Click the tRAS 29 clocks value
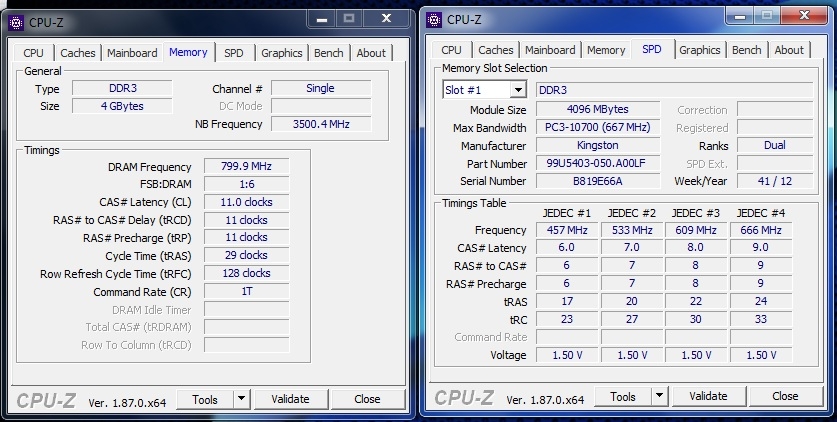The image size is (837, 422). pyautogui.click(x=247, y=255)
